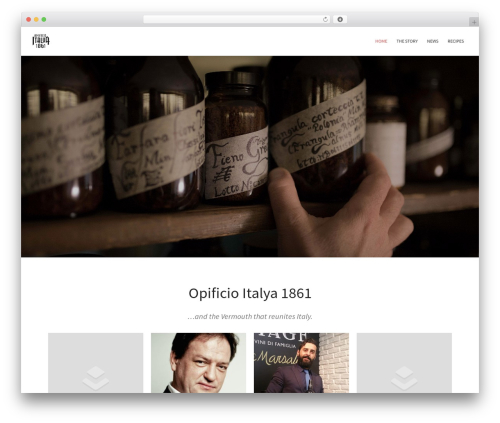The height and width of the screenshot is (423, 500).
Task: Open the reader icon beside the address bar
Action: [340, 19]
